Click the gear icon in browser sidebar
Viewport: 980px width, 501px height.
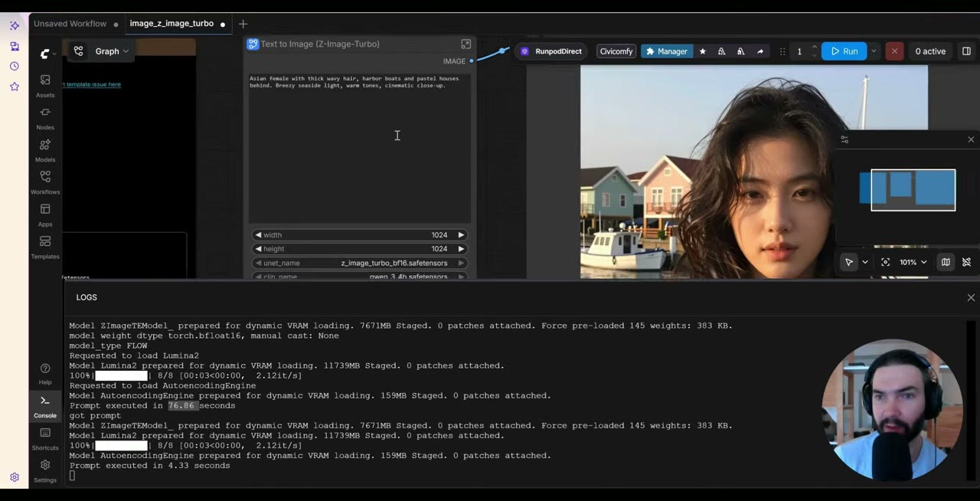(x=15, y=477)
